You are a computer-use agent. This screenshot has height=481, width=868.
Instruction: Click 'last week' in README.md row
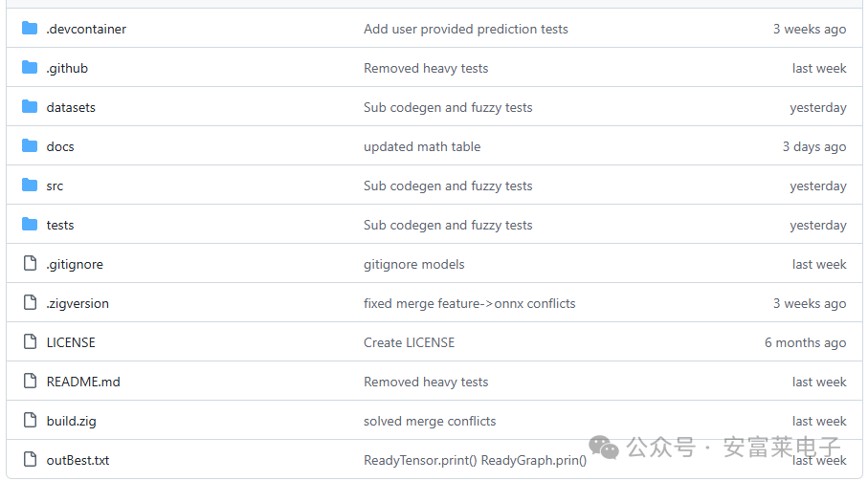[819, 383]
